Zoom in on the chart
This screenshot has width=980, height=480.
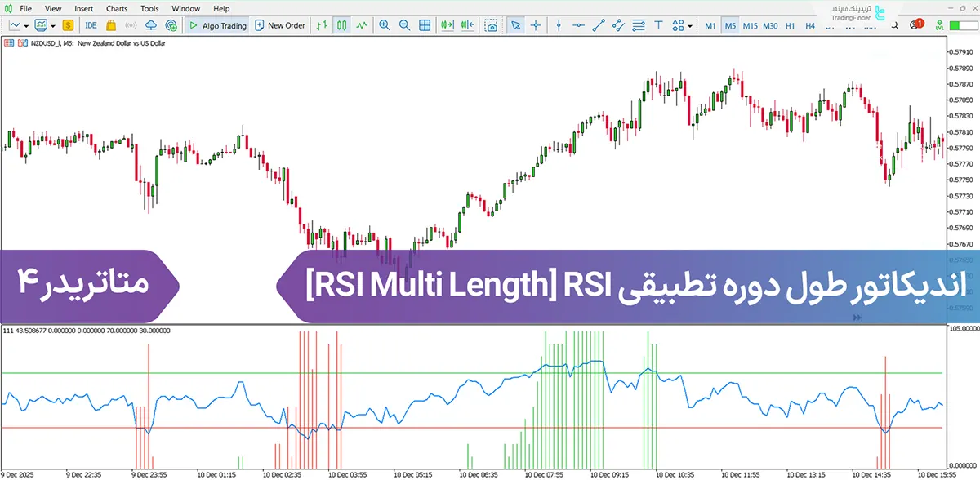pyautogui.click(x=385, y=25)
